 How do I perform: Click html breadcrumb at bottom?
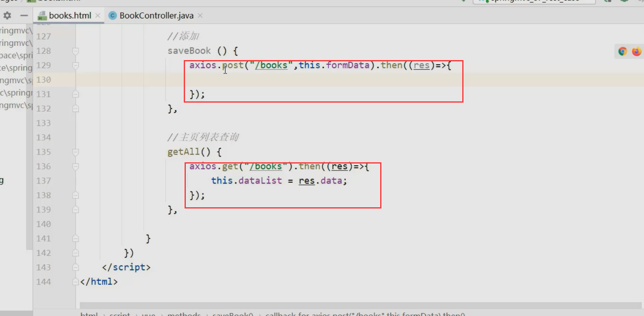coord(89,314)
